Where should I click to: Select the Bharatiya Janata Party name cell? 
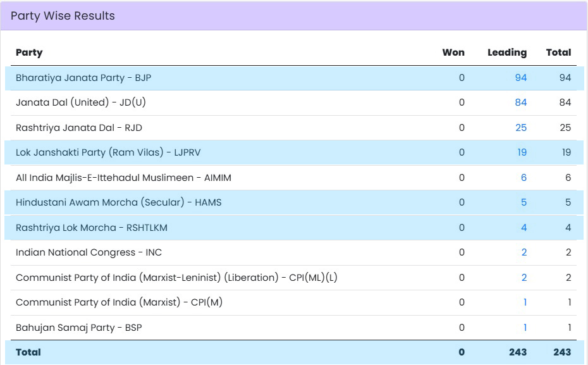coord(83,78)
